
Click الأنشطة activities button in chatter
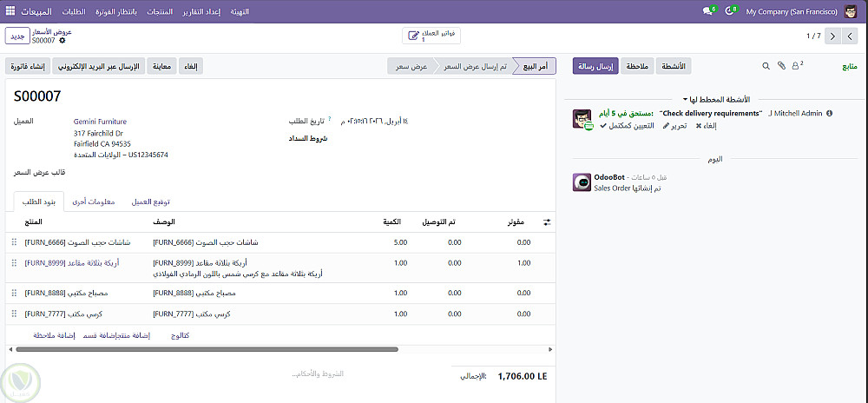[x=674, y=66]
